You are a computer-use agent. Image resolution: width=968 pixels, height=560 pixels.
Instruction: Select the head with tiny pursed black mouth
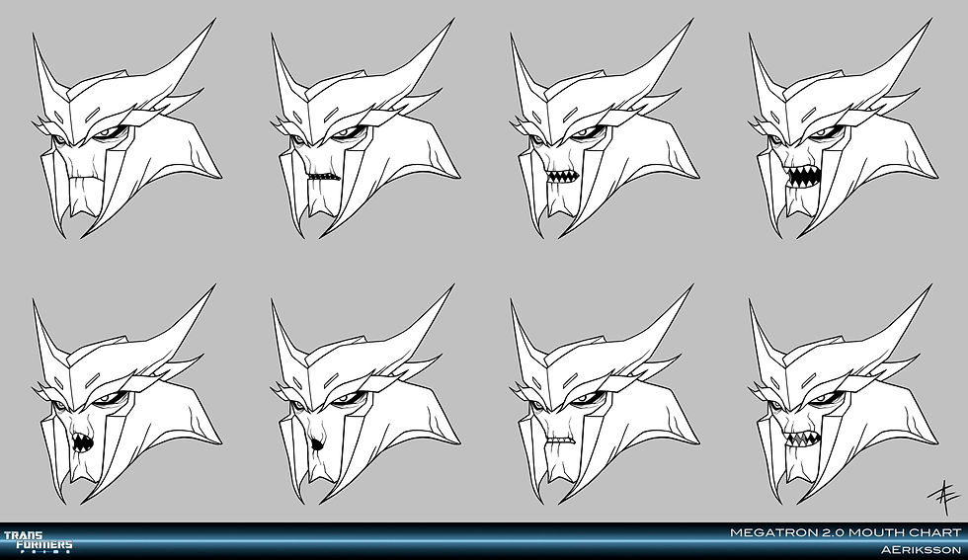coord(365,394)
